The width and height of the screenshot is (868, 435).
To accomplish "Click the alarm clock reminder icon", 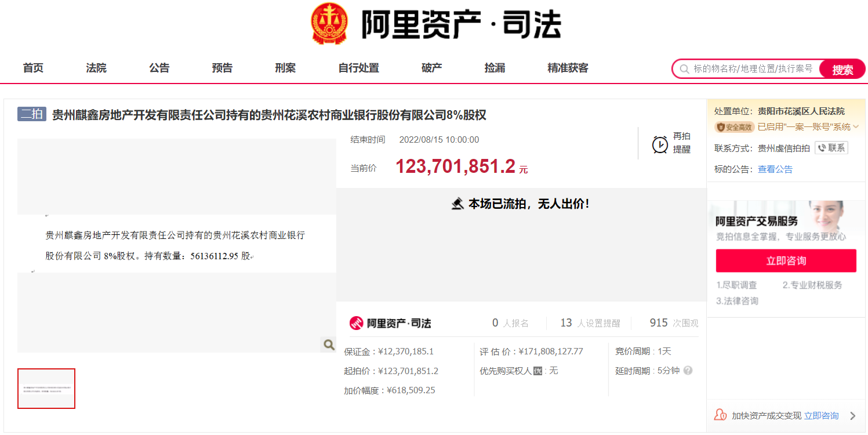I will coord(660,144).
